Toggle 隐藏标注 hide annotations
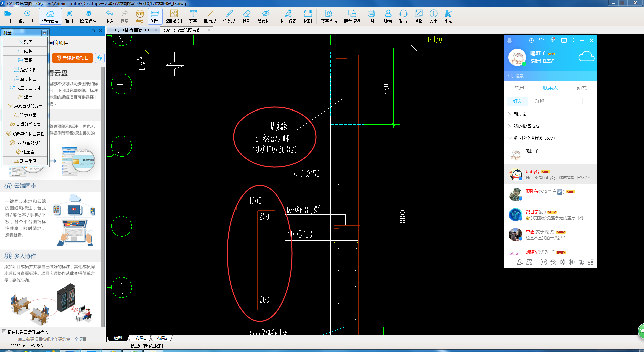 pyautogui.click(x=265, y=16)
